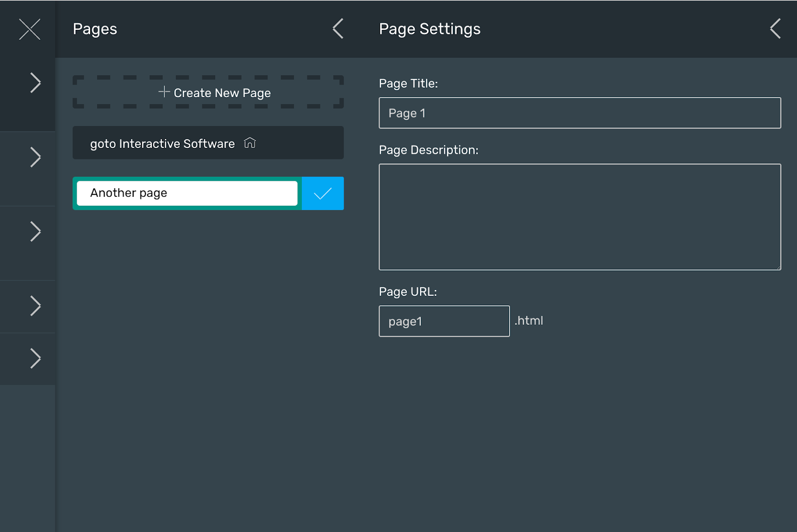
Task: Expand the second sidebar chevron from top
Action: pyautogui.click(x=35, y=157)
